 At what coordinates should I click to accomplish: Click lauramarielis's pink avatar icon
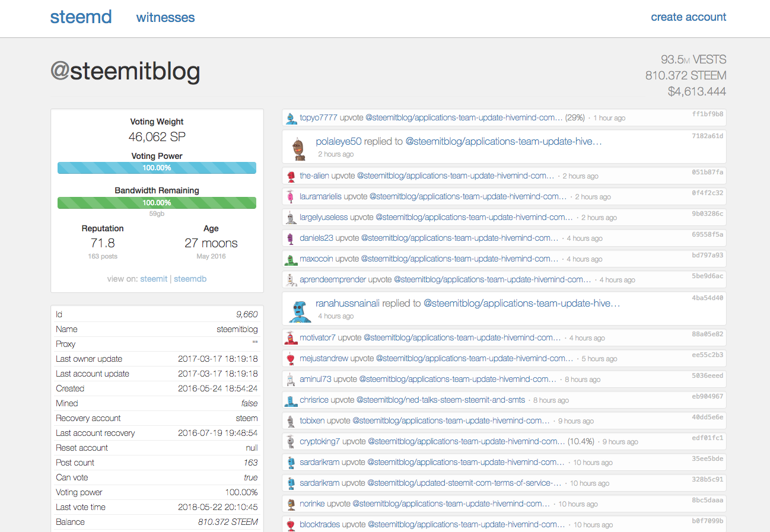point(291,197)
